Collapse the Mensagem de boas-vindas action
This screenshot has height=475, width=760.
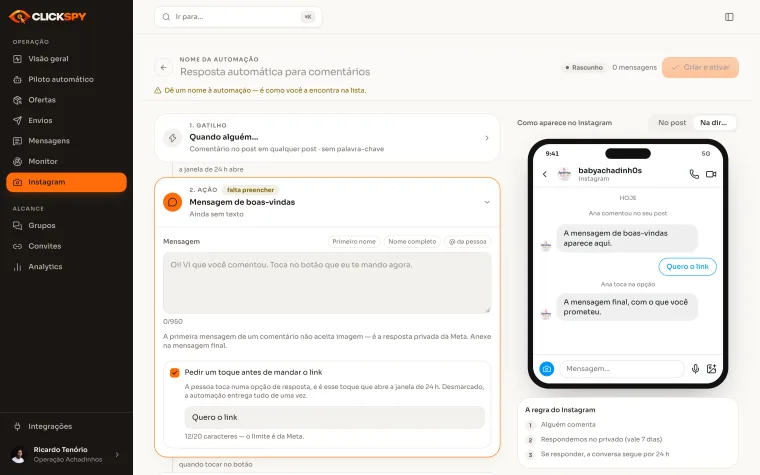click(487, 202)
